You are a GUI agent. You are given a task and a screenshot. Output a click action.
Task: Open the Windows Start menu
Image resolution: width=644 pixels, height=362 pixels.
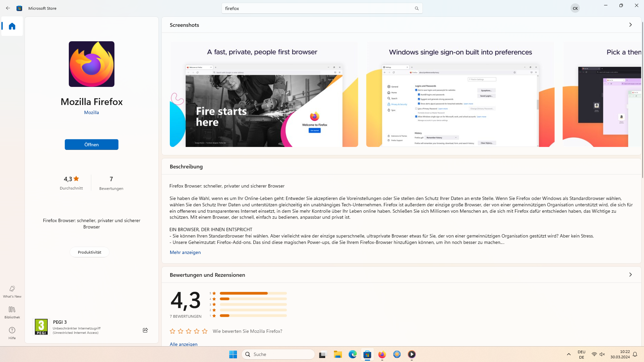pyautogui.click(x=233, y=354)
